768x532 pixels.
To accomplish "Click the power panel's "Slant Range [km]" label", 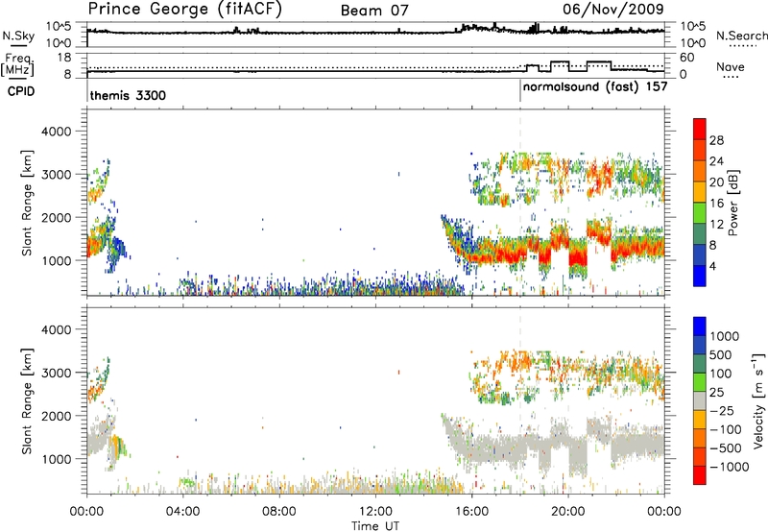I will click(x=27, y=203).
